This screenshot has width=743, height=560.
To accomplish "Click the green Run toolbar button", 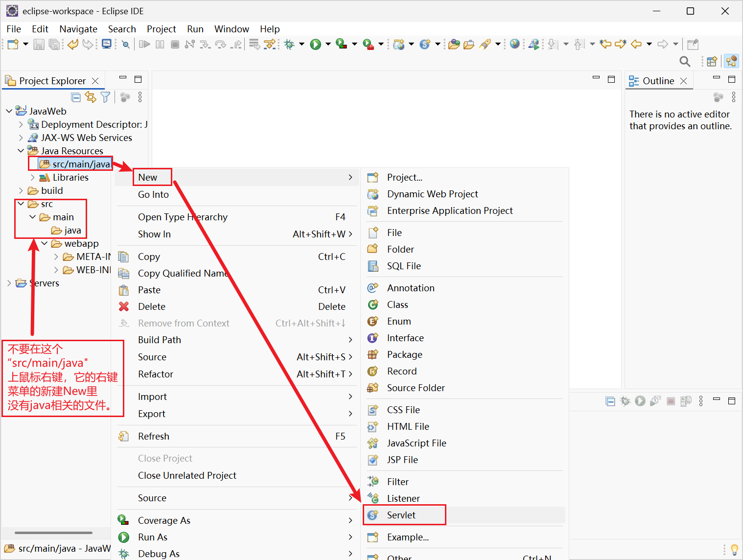I will (316, 45).
